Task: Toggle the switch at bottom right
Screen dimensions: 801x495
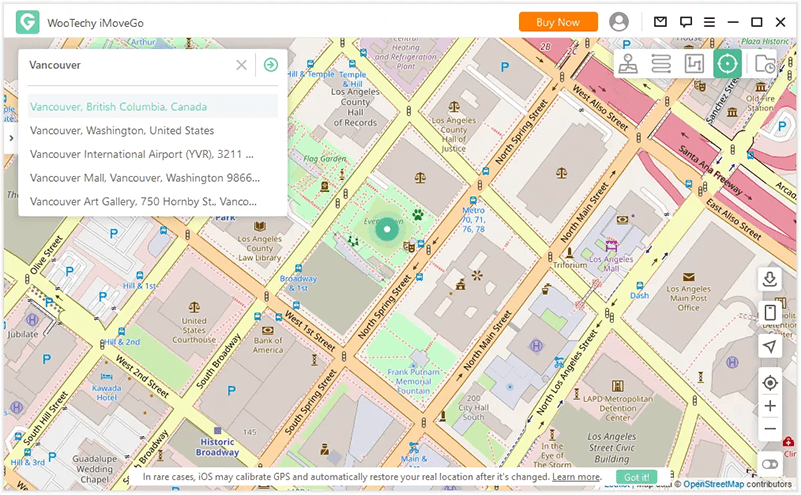Action: point(770,464)
